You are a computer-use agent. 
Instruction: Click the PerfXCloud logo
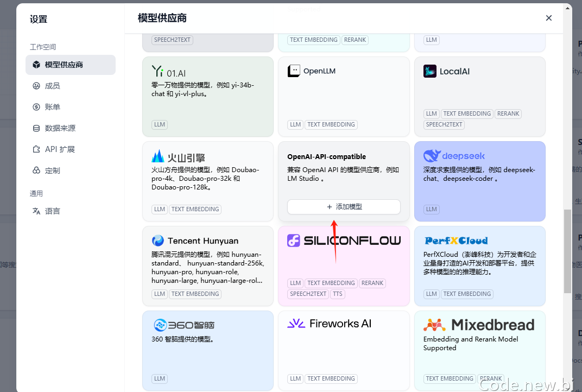pos(456,241)
